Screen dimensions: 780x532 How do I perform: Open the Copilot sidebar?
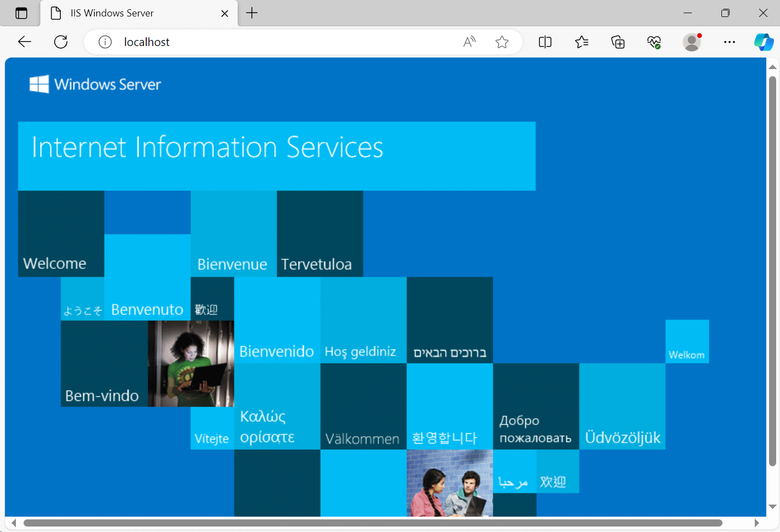click(764, 42)
